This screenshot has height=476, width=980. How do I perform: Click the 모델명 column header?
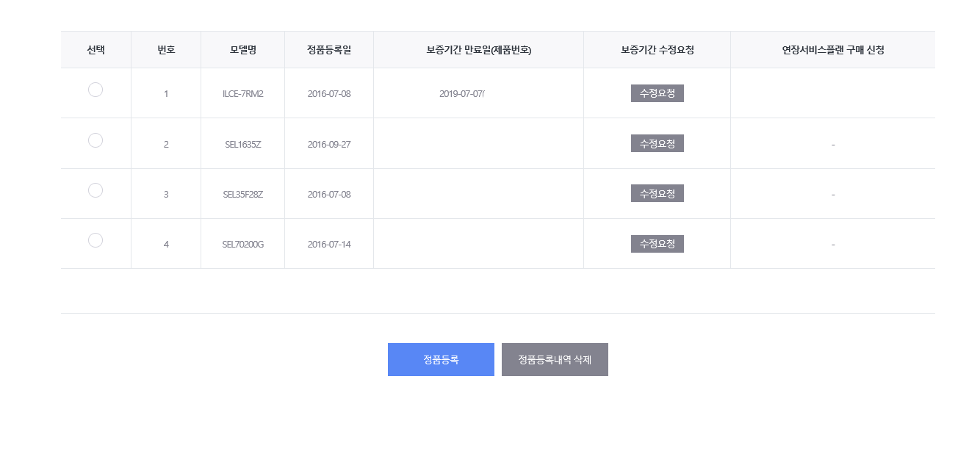click(242, 50)
